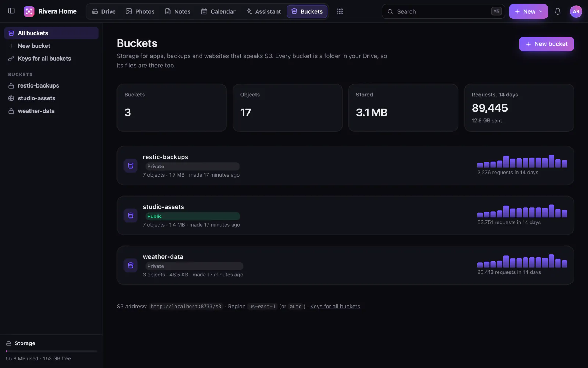The height and width of the screenshot is (368, 588).
Task: Open the Calendar tab
Action: [x=218, y=11]
